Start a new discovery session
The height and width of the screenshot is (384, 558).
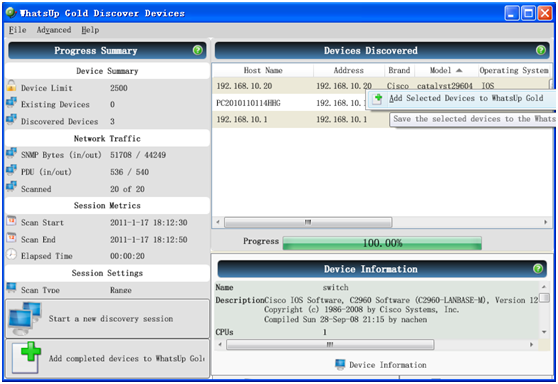click(x=107, y=319)
